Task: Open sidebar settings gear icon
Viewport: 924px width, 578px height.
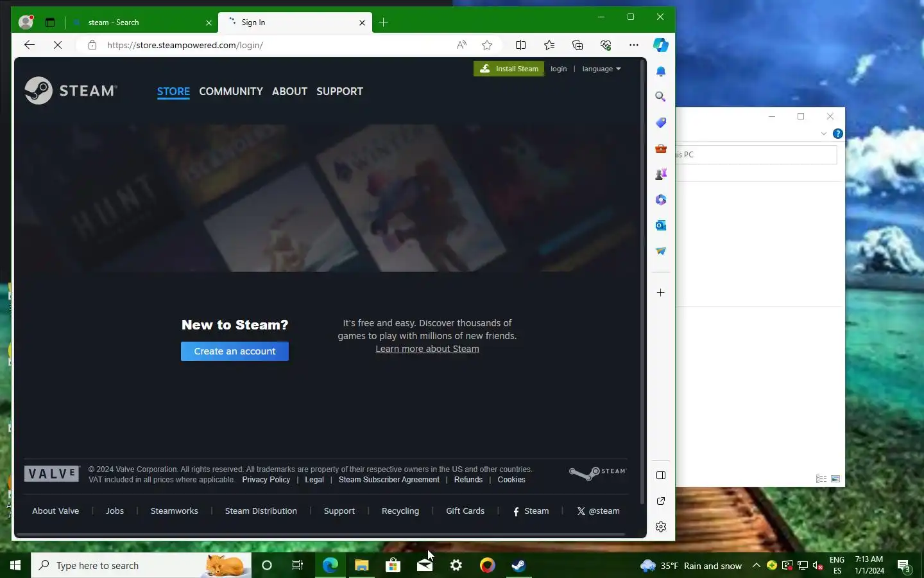Action: pyautogui.click(x=661, y=527)
